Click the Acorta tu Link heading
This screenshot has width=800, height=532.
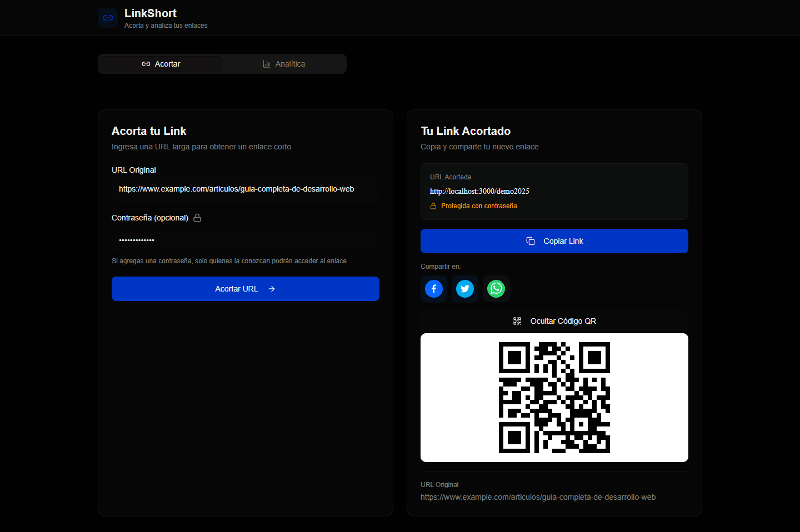pyautogui.click(x=149, y=131)
